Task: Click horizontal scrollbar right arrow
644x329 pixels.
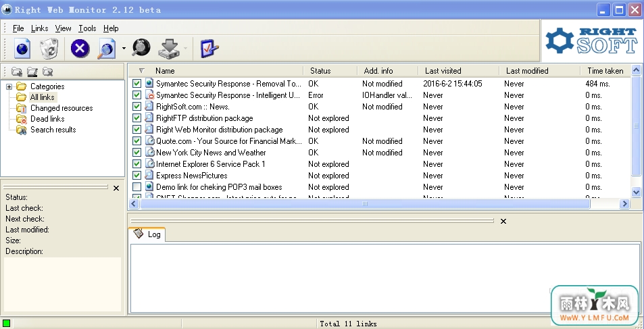Action: tap(624, 203)
